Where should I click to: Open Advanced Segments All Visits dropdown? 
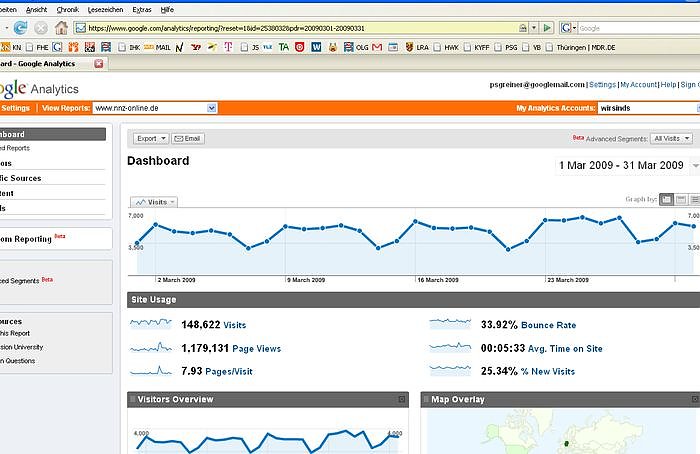click(x=671, y=139)
